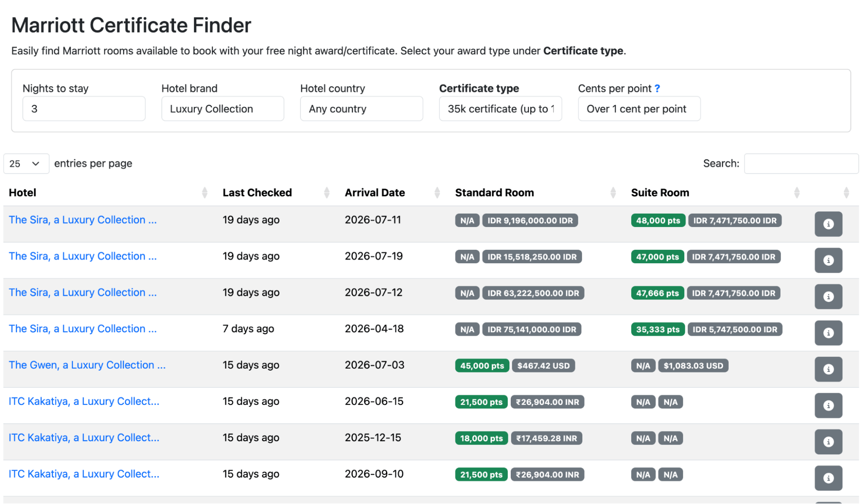Viewport: 863px width, 504px height.
Task: Sort by Arrival Date column arrows
Action: click(x=437, y=192)
